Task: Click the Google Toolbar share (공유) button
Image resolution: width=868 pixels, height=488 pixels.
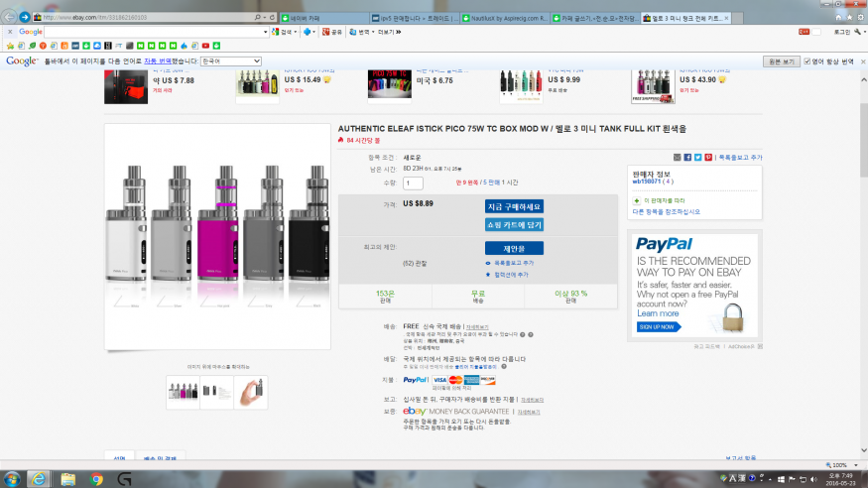Action: click(x=332, y=32)
